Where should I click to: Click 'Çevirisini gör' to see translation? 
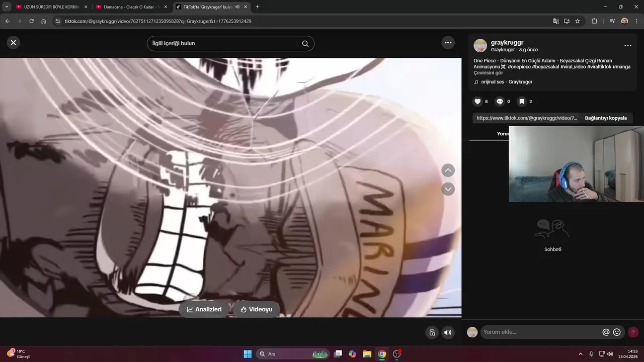coord(488,73)
